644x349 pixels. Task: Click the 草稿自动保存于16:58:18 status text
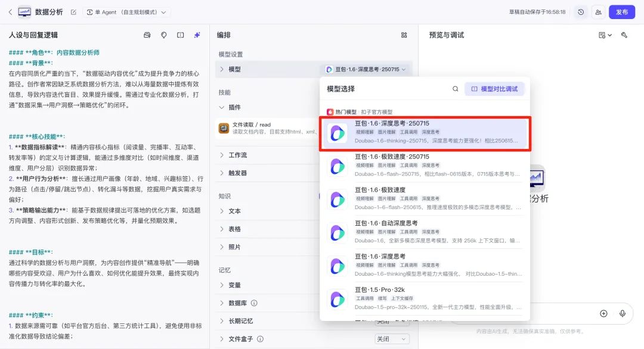coord(537,13)
